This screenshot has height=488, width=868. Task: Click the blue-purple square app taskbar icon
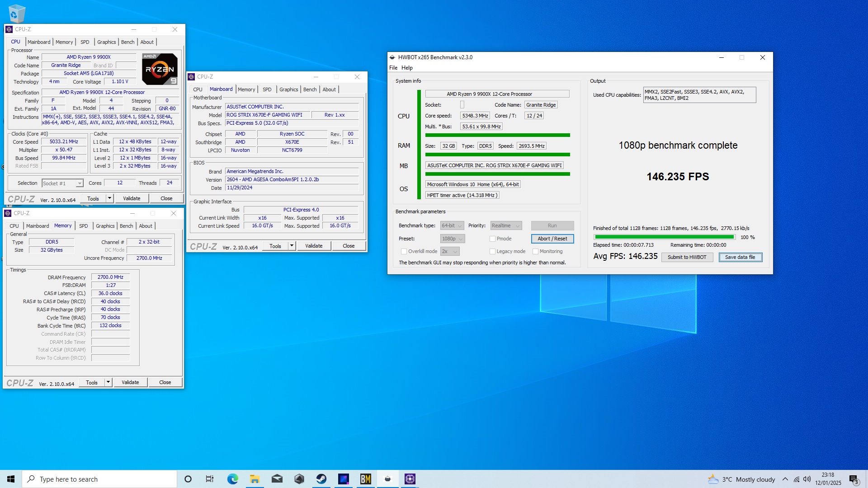pyautogui.click(x=344, y=479)
